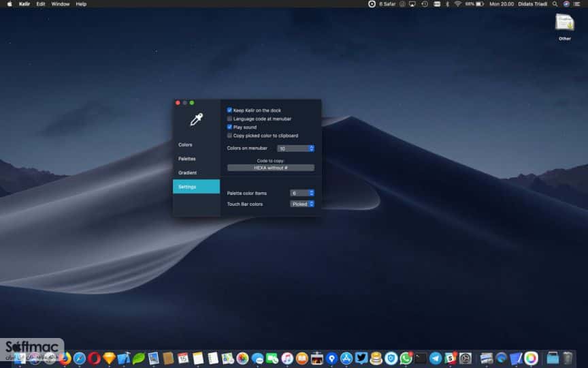
Task: Open the Touch Bar colors Picked dropdown
Action: pyautogui.click(x=302, y=204)
